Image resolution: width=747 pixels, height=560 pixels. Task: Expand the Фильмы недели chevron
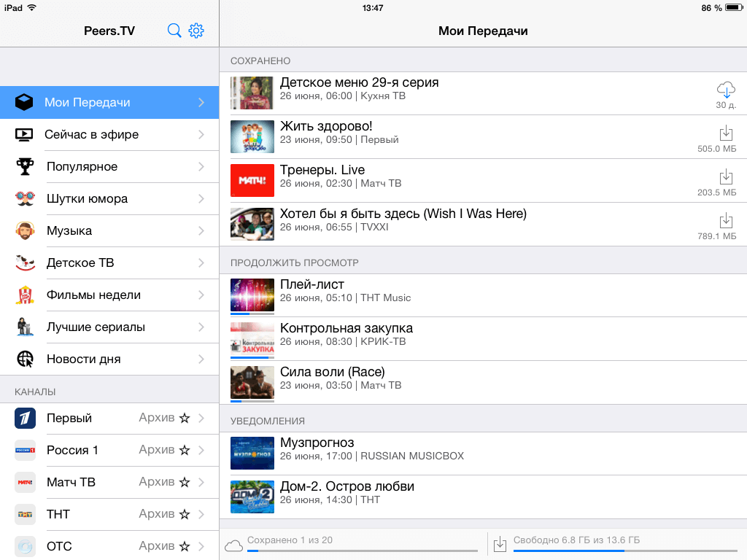[201, 295]
